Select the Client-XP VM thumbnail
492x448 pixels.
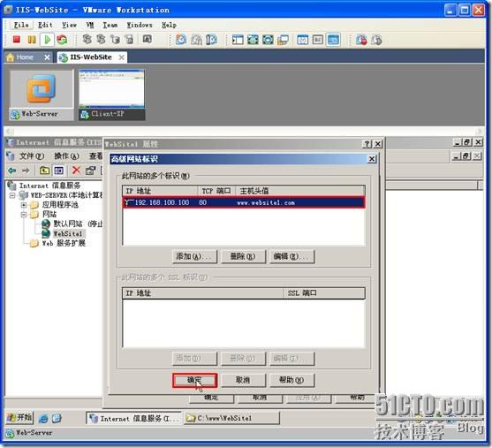pos(111,95)
